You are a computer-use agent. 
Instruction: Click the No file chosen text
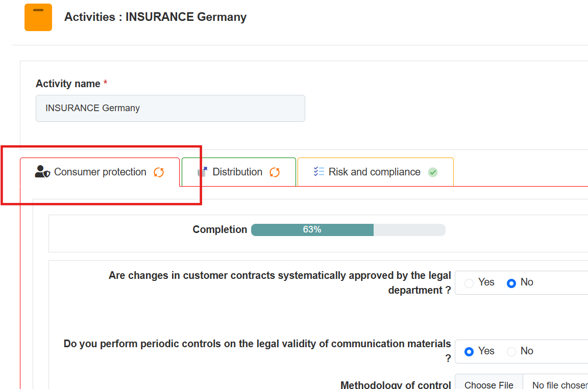[559, 385]
